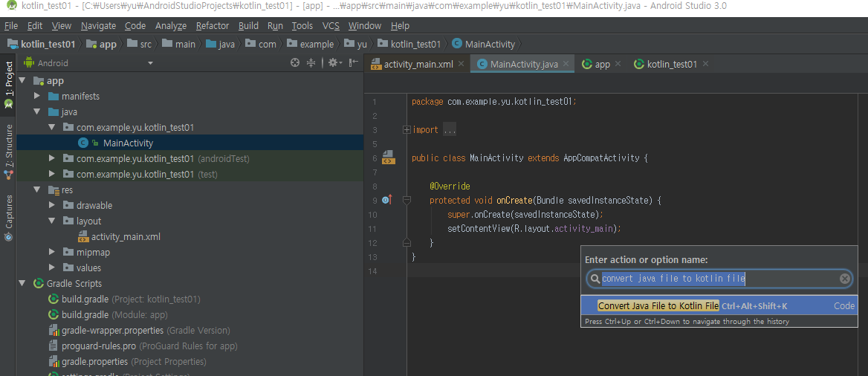Open the Tools menu

pos(302,25)
